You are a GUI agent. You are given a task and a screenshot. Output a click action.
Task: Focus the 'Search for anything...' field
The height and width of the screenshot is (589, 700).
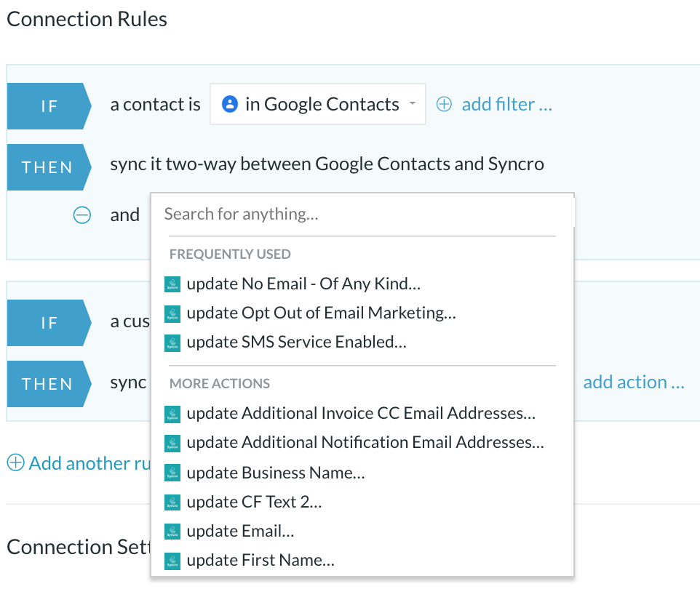coord(362,215)
